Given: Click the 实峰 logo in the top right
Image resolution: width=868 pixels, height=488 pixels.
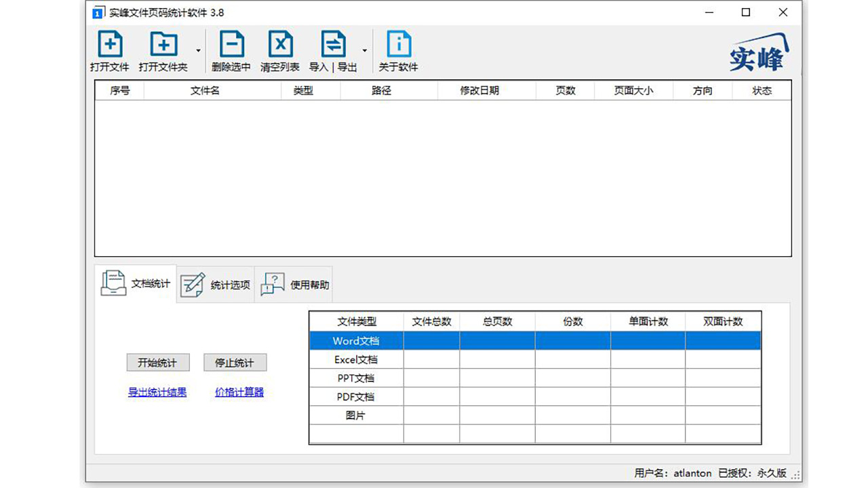Looking at the screenshot, I should click(x=759, y=51).
